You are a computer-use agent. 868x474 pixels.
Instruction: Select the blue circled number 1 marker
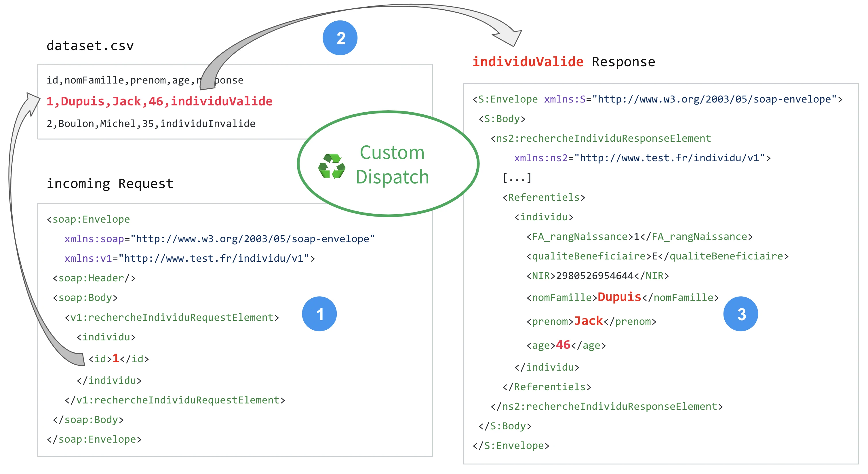[x=320, y=314]
